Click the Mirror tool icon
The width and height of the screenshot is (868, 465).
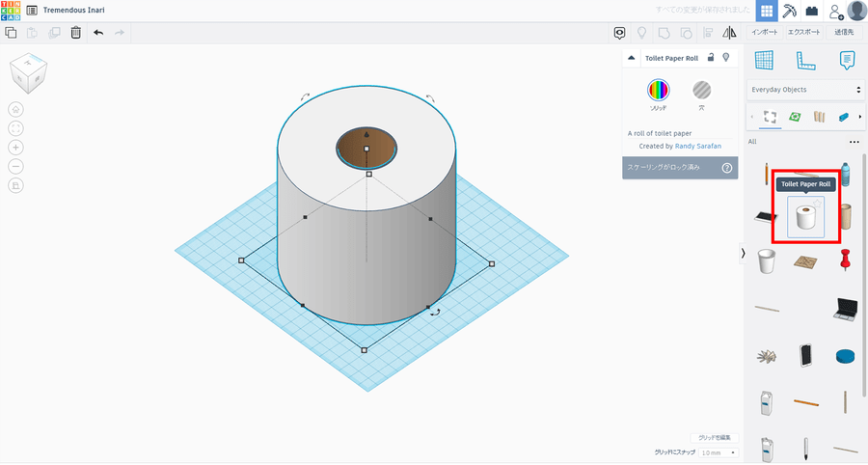click(729, 32)
